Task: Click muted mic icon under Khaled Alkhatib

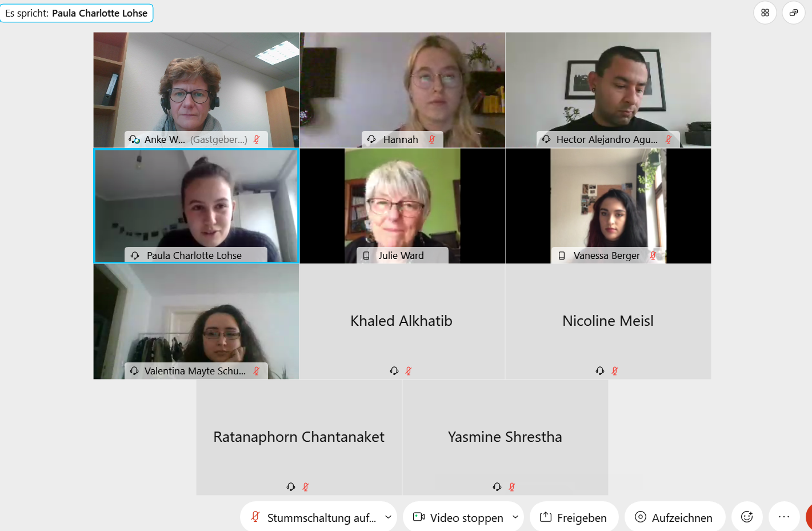Action: click(409, 371)
